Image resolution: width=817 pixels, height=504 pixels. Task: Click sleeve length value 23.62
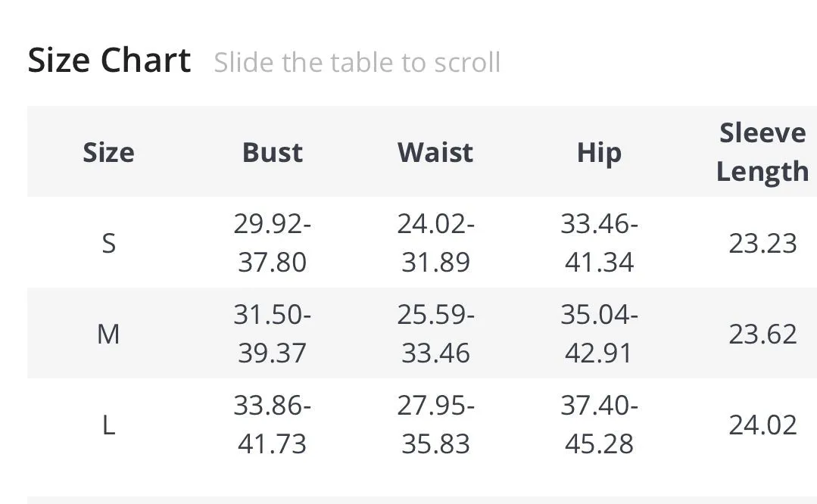(762, 334)
